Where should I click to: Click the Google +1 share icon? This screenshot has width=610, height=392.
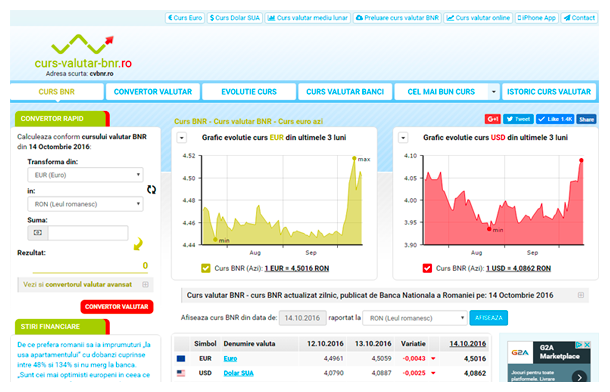[x=493, y=119]
